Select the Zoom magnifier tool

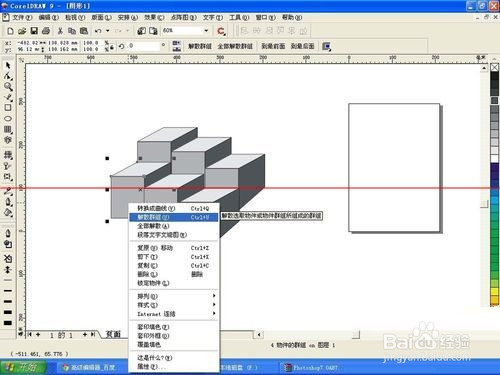tap(8, 87)
